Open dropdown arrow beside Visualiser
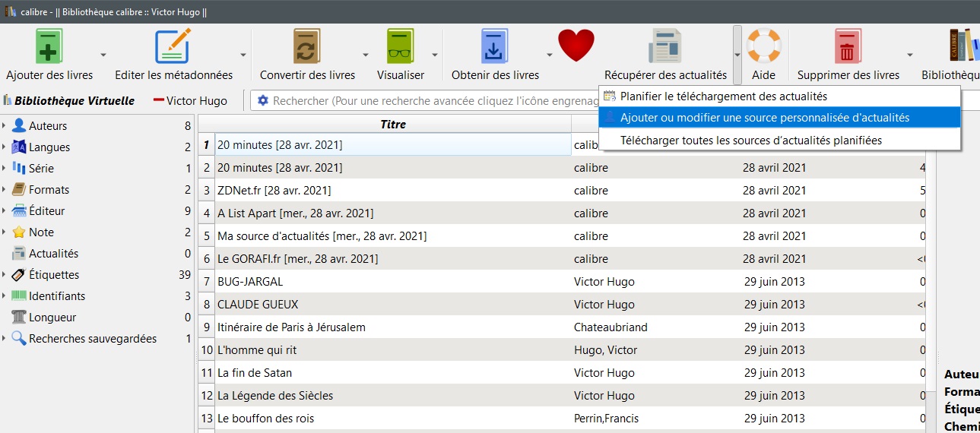The height and width of the screenshot is (433, 980). (x=435, y=55)
